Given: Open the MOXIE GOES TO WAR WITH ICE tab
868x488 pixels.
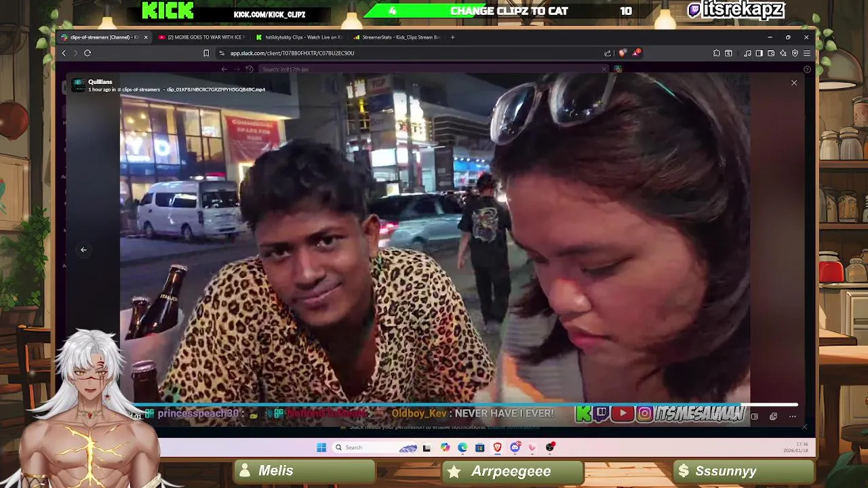Looking at the screenshot, I should click(201, 37).
